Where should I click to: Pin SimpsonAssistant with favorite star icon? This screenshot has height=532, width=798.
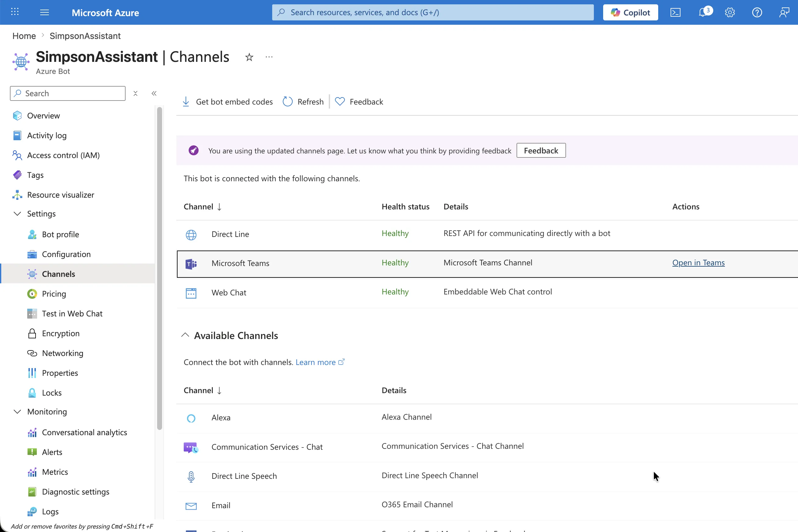249,57
